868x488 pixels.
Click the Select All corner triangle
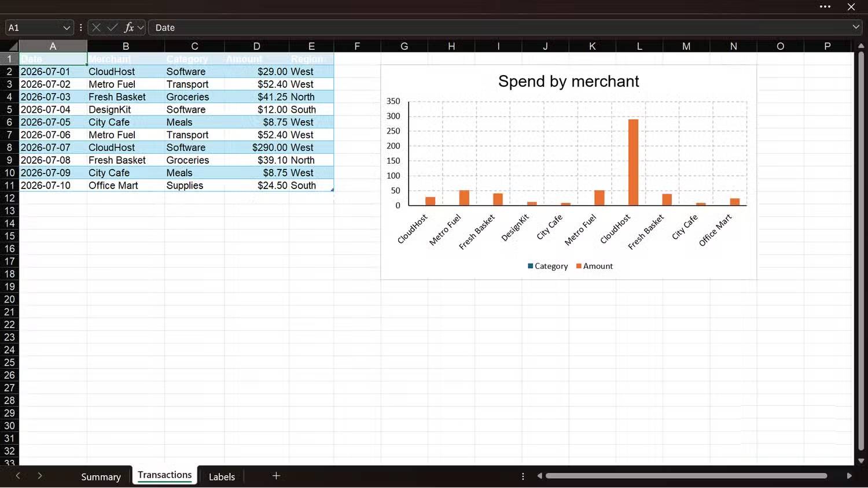click(x=13, y=46)
